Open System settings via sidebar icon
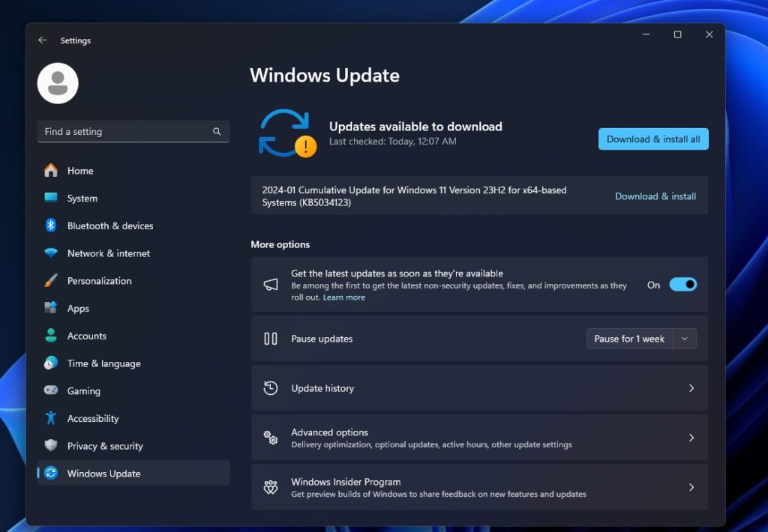 click(52, 198)
